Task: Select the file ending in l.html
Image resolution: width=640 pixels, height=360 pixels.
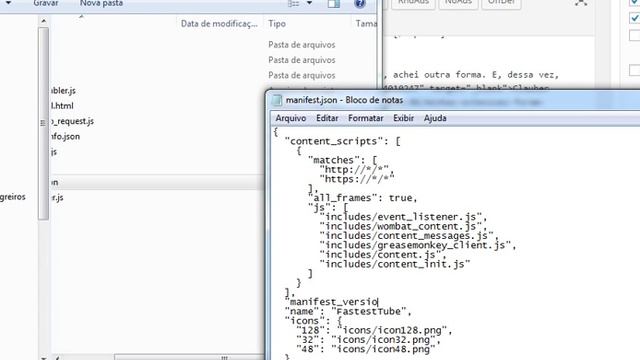Action: tap(62, 106)
